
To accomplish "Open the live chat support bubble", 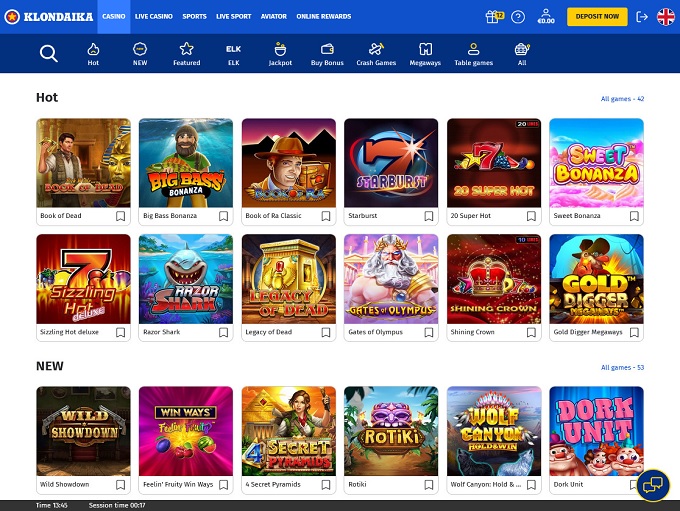I will pyautogui.click(x=652, y=485).
